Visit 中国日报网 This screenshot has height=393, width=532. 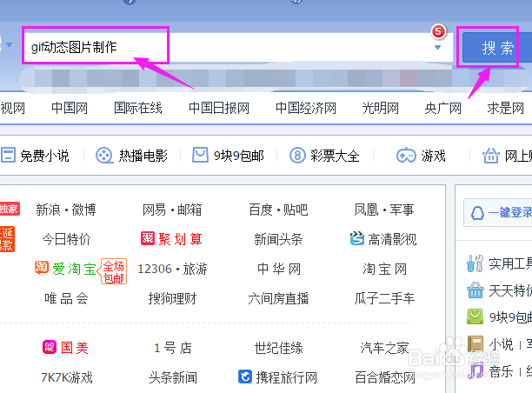[x=219, y=109]
